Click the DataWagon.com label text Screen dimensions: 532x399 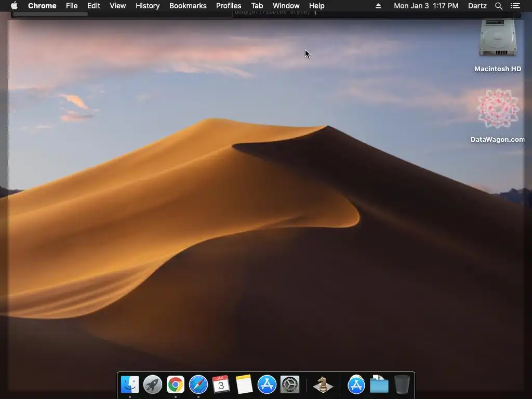click(x=498, y=139)
